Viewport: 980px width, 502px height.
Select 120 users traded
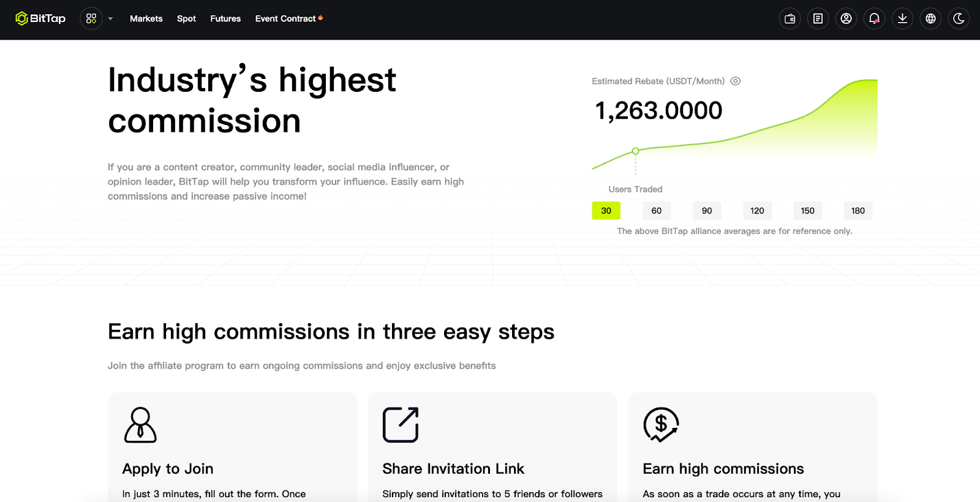(x=758, y=211)
